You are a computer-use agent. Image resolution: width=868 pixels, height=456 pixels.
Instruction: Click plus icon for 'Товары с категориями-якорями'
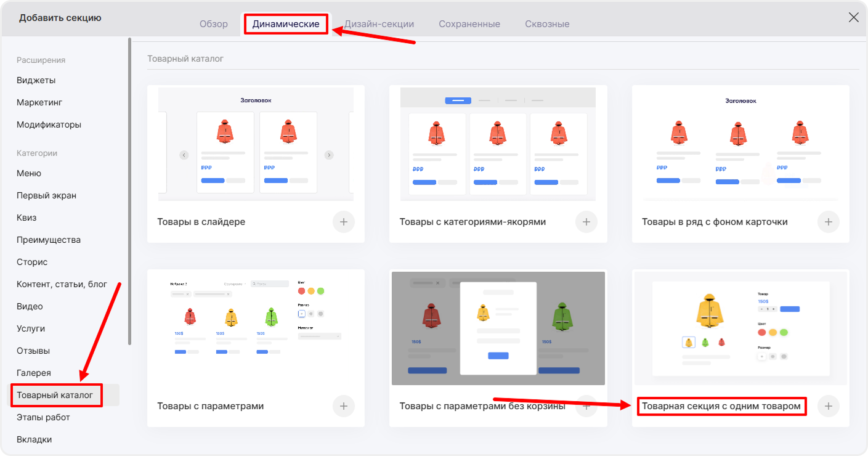[x=586, y=222]
